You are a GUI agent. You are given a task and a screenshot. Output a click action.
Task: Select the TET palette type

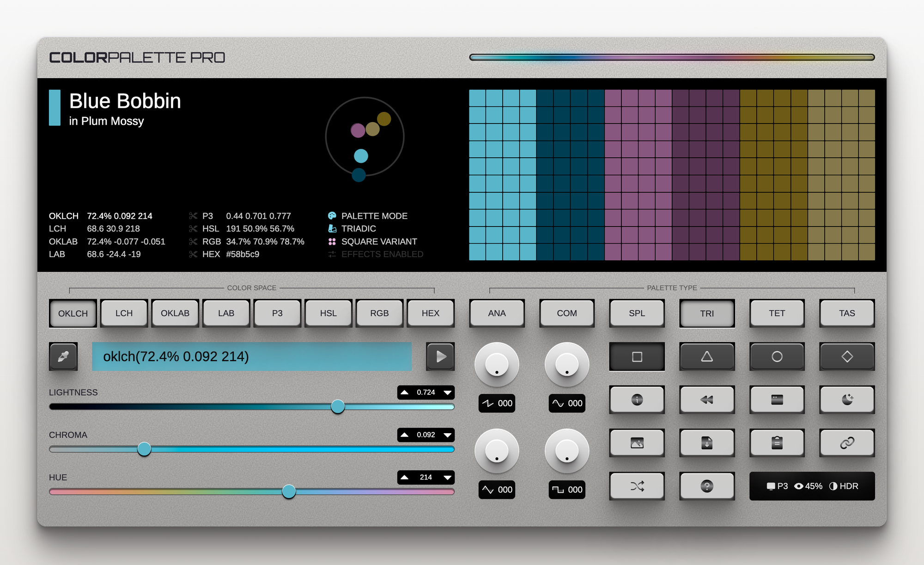[x=777, y=313]
